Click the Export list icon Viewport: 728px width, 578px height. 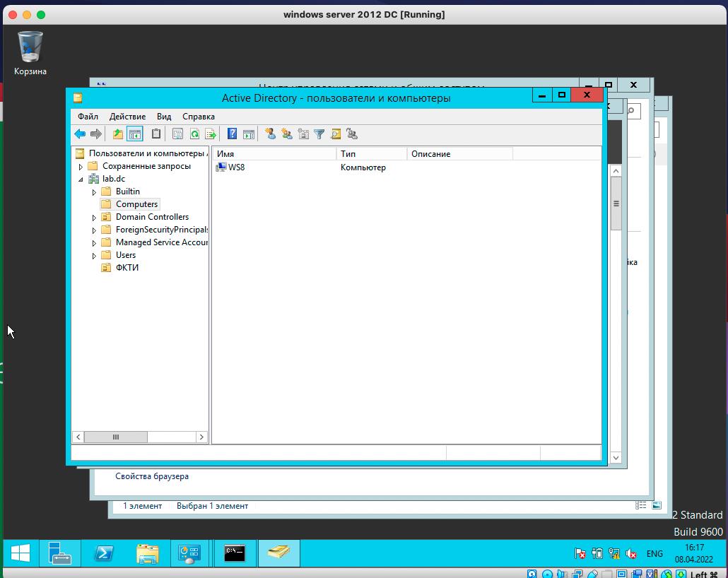211,134
